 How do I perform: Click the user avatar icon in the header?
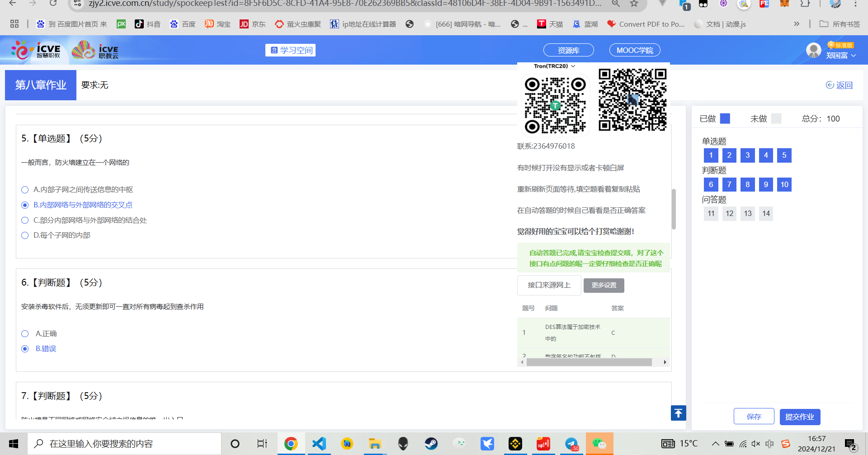pyautogui.click(x=813, y=51)
